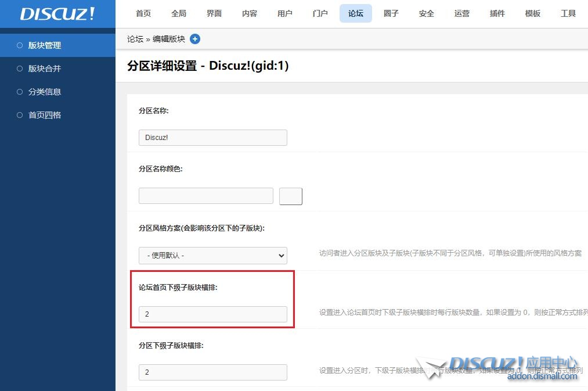Select 分类信息 in sidebar

[x=45, y=92]
